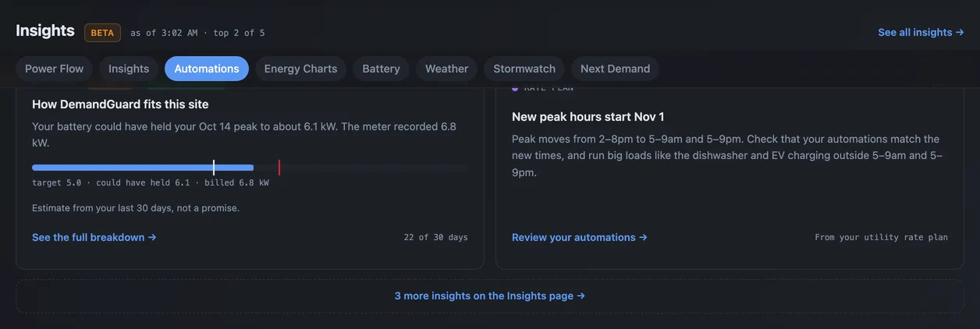Switch to the Stormwatch tab
The image size is (980, 329).
(524, 69)
